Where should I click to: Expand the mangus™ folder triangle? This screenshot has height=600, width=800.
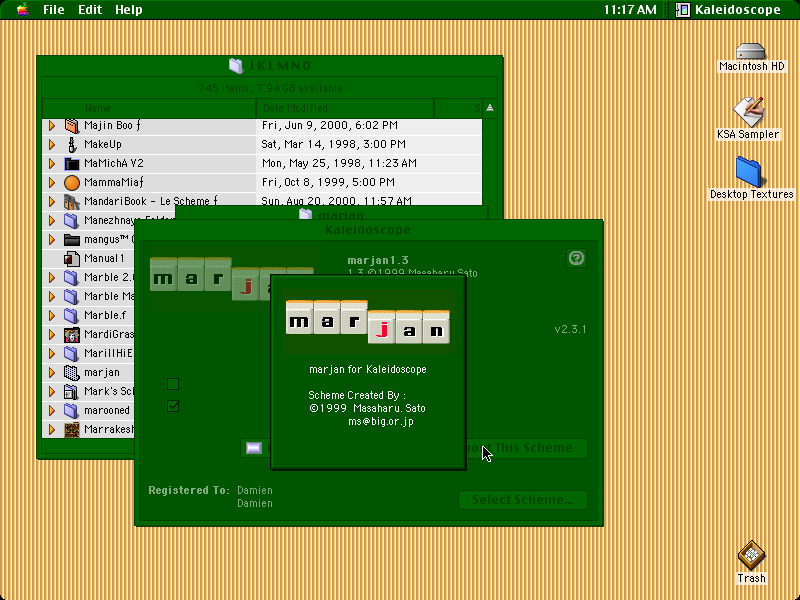pos(52,239)
